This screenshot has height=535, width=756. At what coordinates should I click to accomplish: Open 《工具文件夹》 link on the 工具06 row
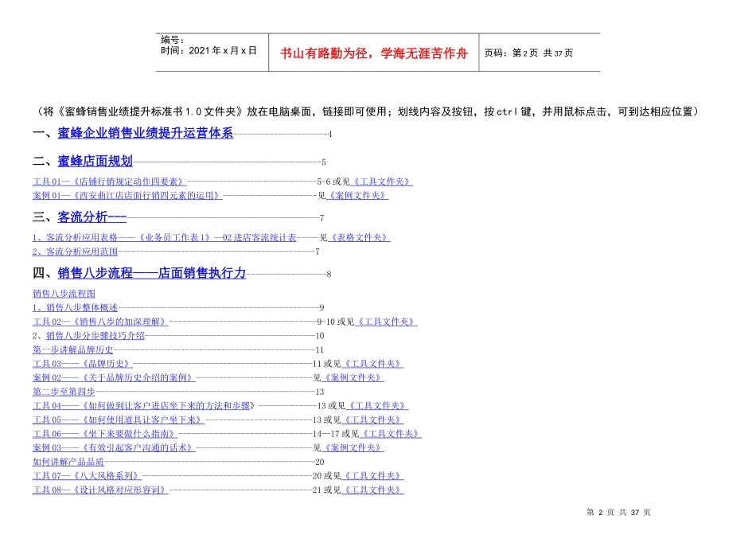tap(391, 434)
